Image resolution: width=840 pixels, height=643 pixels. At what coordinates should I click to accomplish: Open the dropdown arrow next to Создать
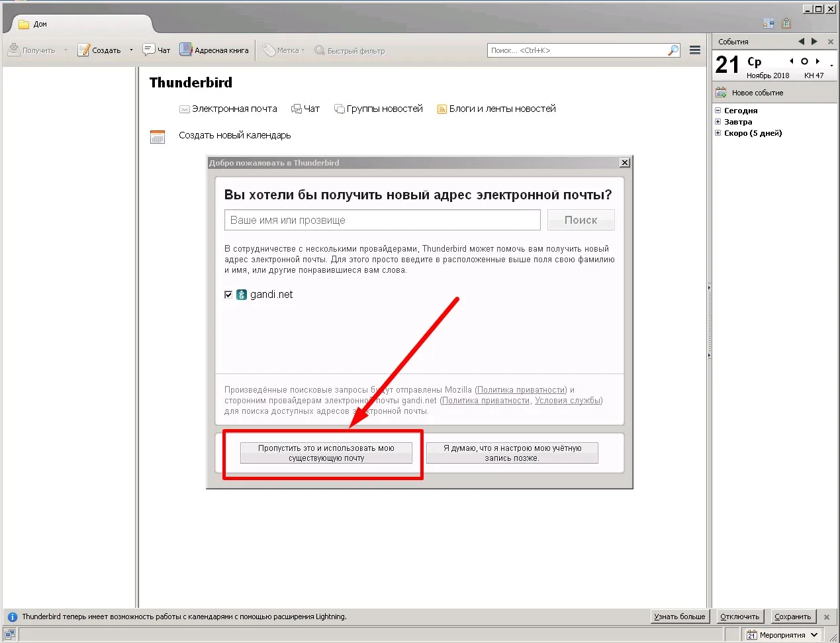click(x=131, y=50)
